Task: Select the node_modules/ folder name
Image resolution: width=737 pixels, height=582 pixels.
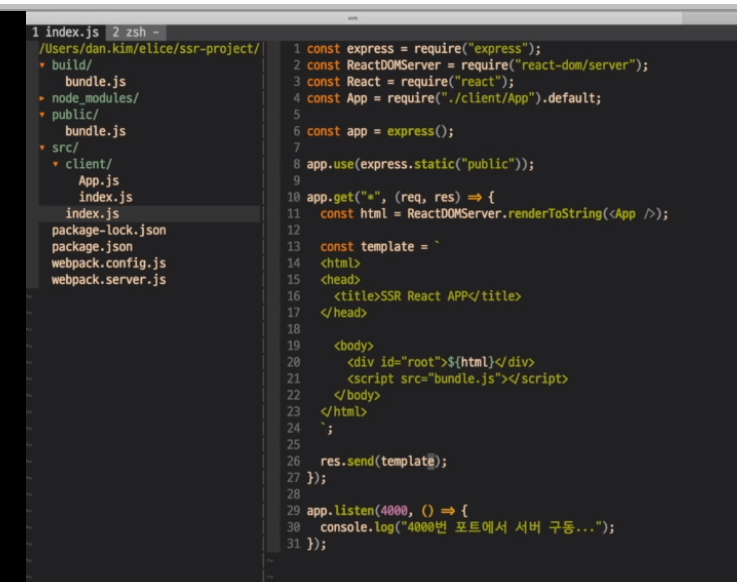Action: tap(95, 98)
